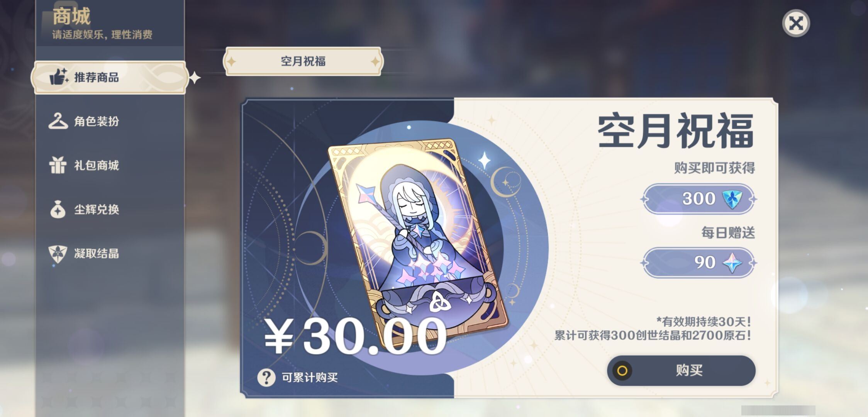Click the 可累计购买 info link
This screenshot has height=417, width=868.
(x=310, y=377)
